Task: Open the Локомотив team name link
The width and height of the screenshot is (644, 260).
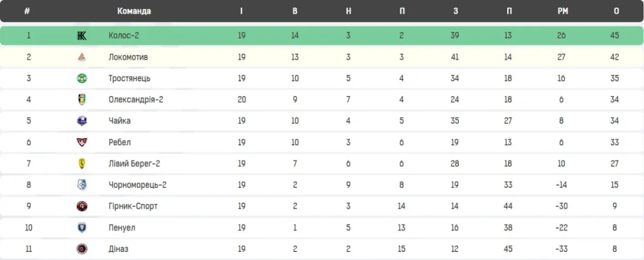Action: 128,57
